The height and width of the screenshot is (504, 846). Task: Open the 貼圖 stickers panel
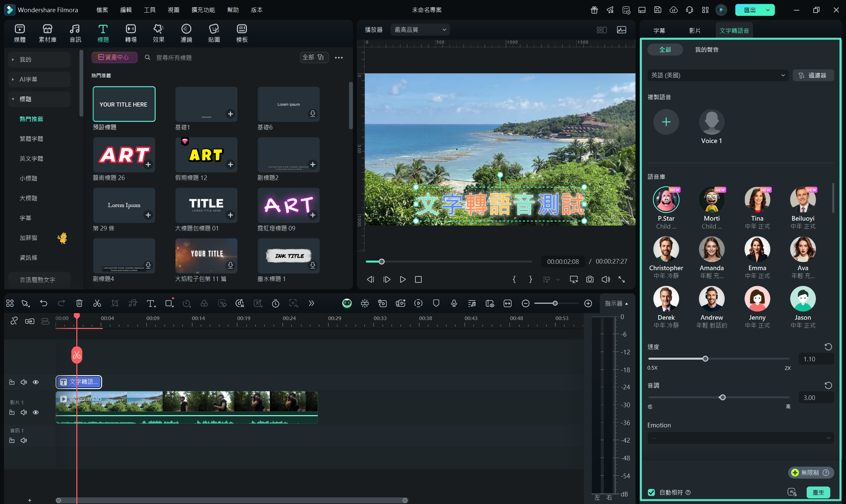point(214,33)
